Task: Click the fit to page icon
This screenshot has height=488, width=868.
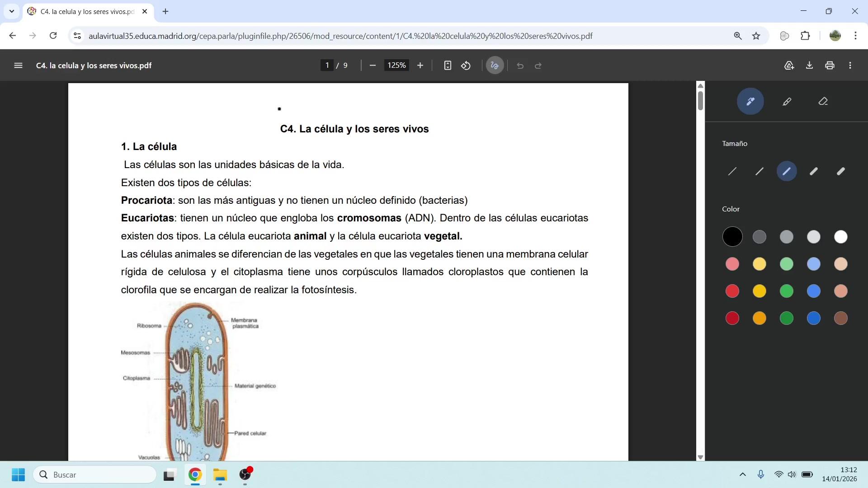Action: pos(447,66)
